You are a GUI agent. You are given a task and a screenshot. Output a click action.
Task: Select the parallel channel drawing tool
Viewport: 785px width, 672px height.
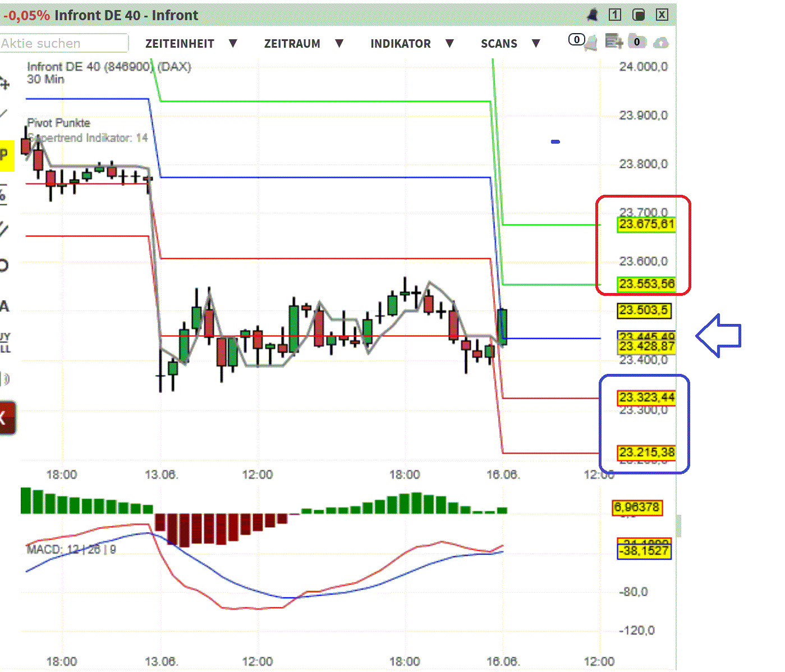pos(6,228)
